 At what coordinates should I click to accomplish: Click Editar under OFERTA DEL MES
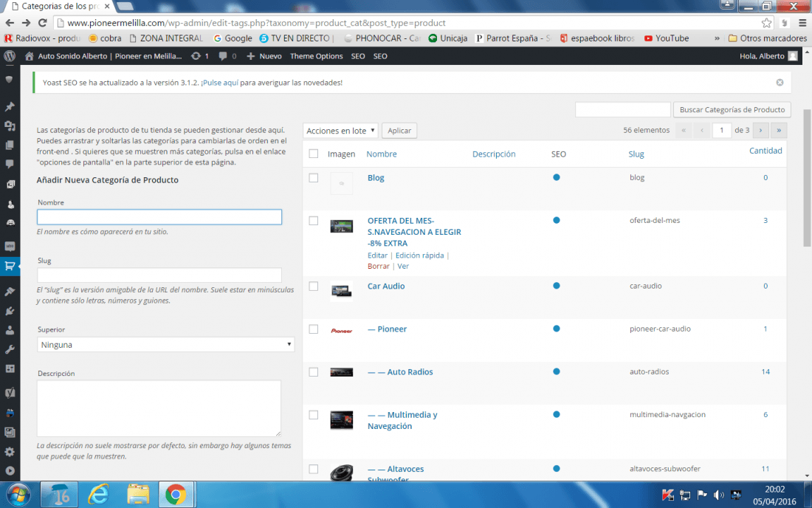click(377, 255)
